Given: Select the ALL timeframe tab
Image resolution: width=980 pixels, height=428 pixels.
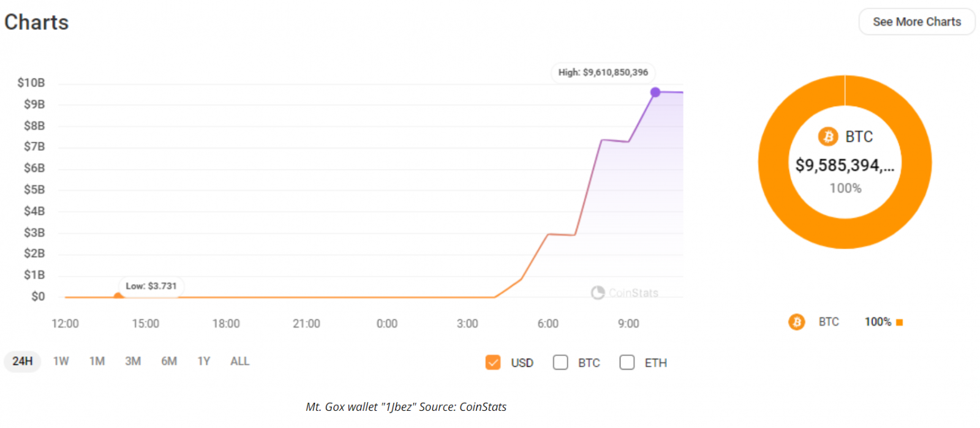Looking at the screenshot, I should point(239,361).
